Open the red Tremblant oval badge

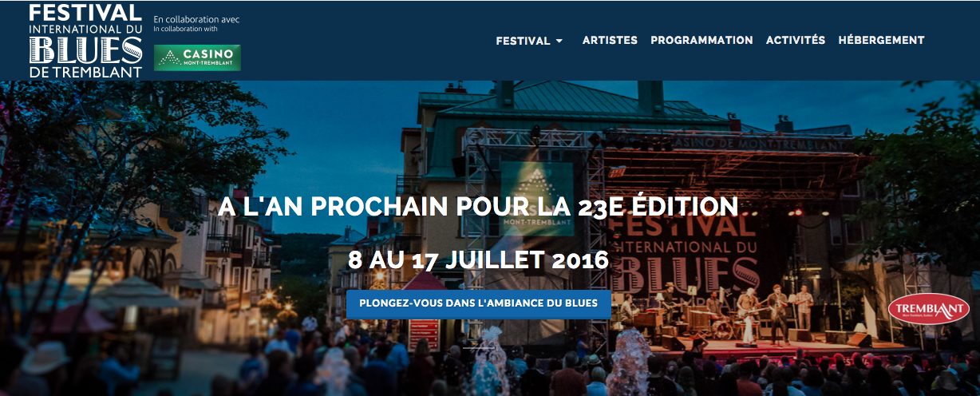tap(929, 309)
